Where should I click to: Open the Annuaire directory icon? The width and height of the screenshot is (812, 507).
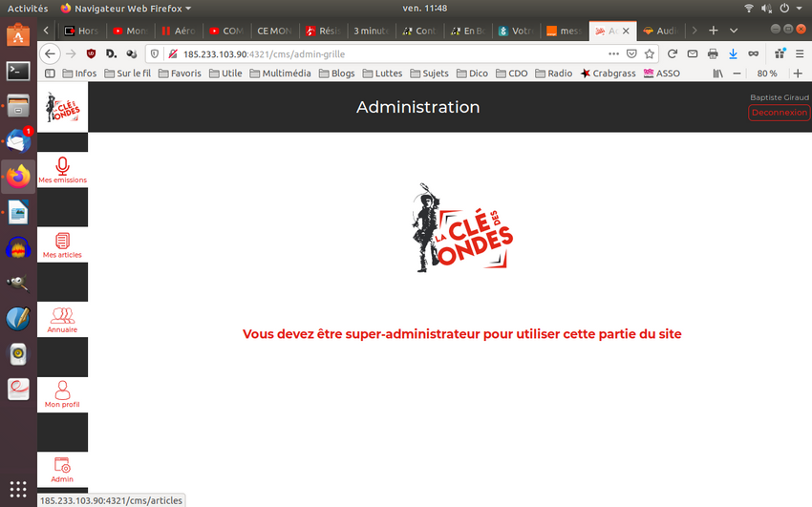point(63,319)
